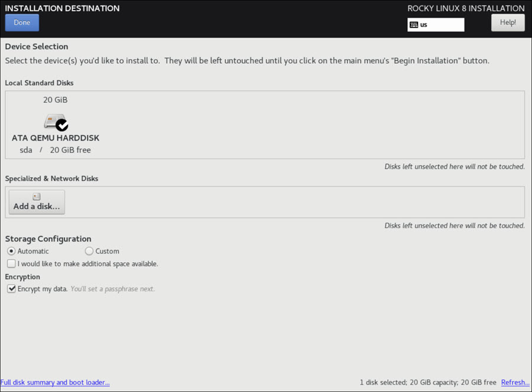Open Full disk summary and boot loader
Image resolution: width=532 pixels, height=392 pixels.
[55, 382]
